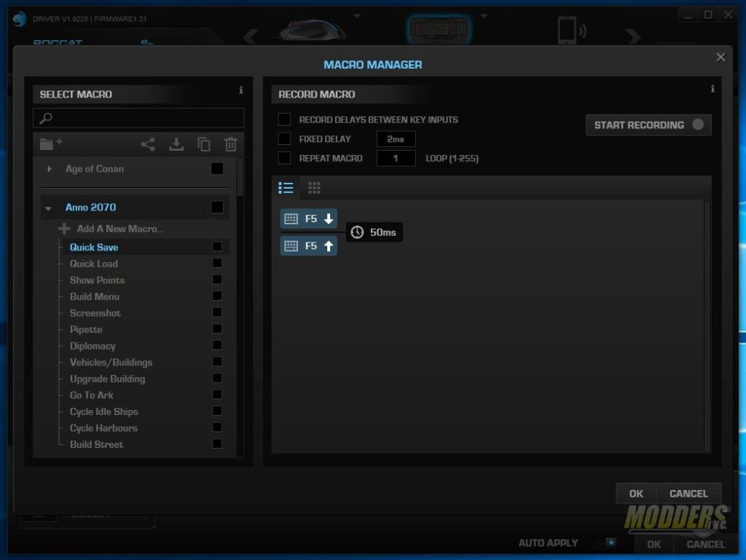Click Start Recording button

click(648, 125)
